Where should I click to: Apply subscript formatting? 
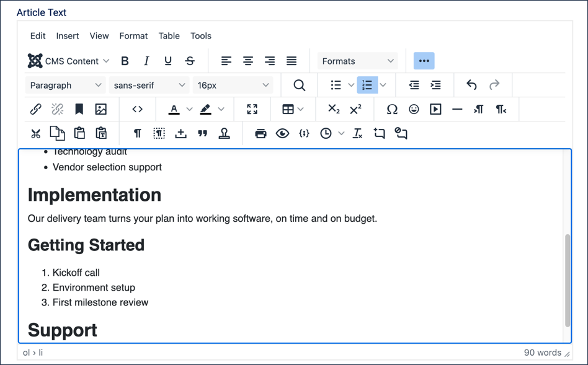pos(334,109)
